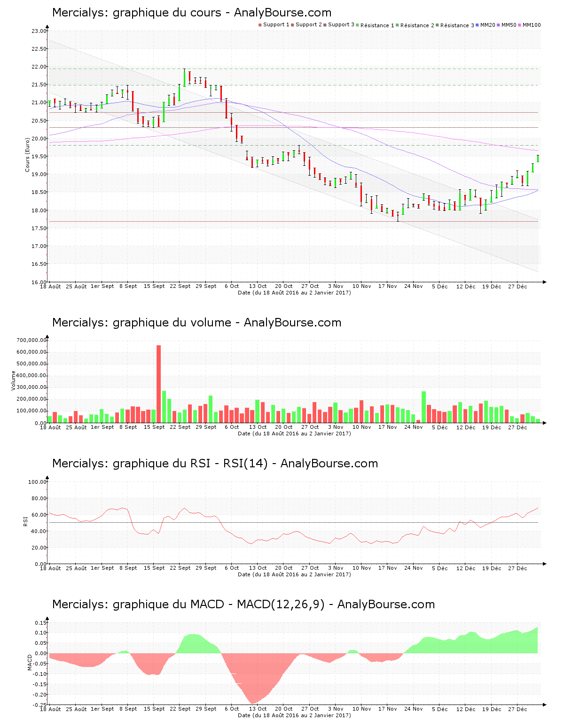Click the 'Cours (Euro)' vertical axis label
This screenshot has height=728, width=564.
click(27, 155)
